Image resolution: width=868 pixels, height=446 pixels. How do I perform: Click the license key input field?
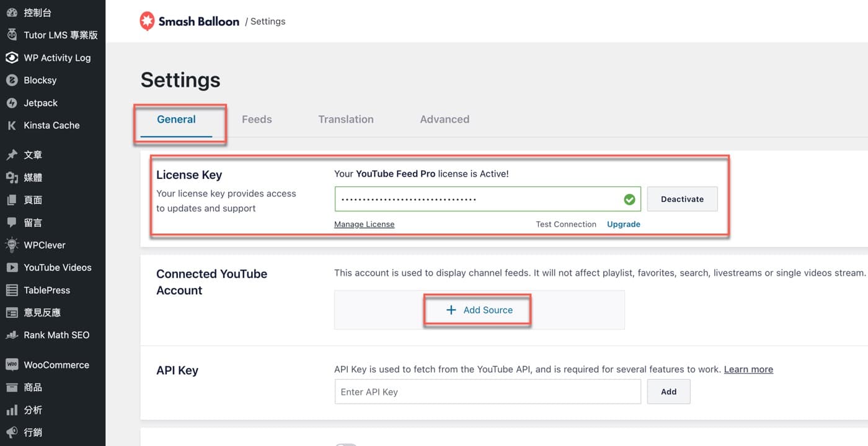coord(488,199)
